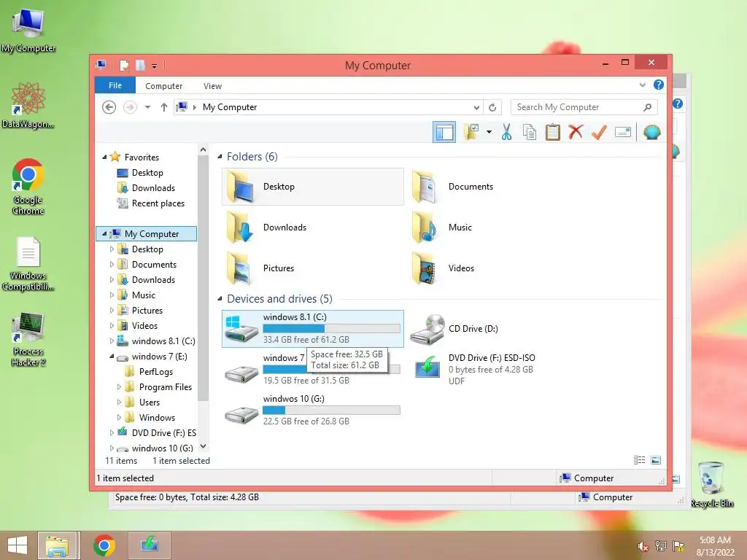The width and height of the screenshot is (747, 560).
Task: Select the Recycle Bin desktop icon
Action: 712,484
